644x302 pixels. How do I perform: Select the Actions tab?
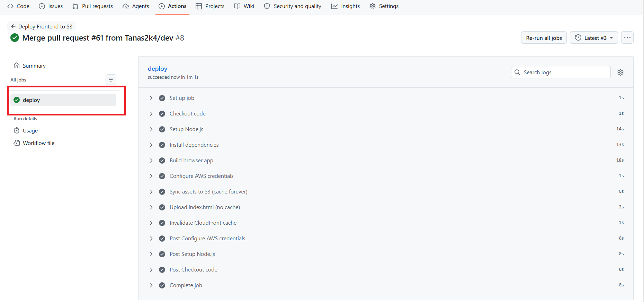coord(172,6)
